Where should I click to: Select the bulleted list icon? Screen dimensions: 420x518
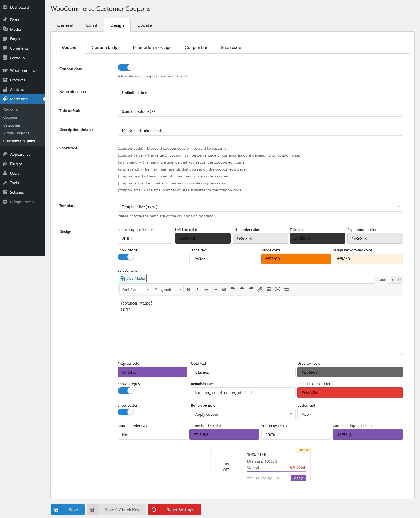coord(206,290)
